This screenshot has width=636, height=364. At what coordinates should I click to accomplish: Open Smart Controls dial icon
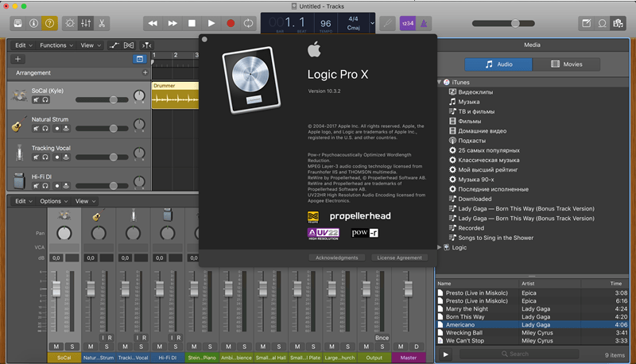point(70,24)
